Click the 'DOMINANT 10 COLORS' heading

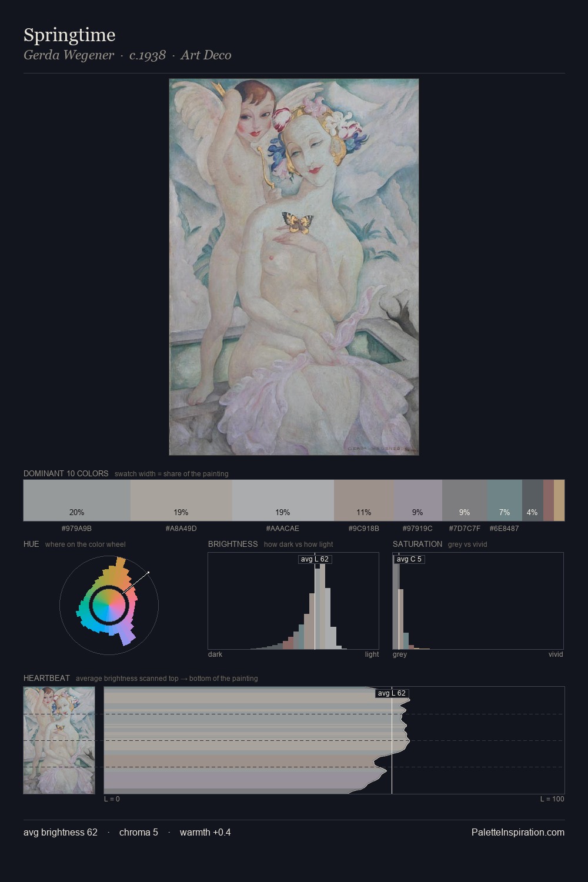click(66, 473)
